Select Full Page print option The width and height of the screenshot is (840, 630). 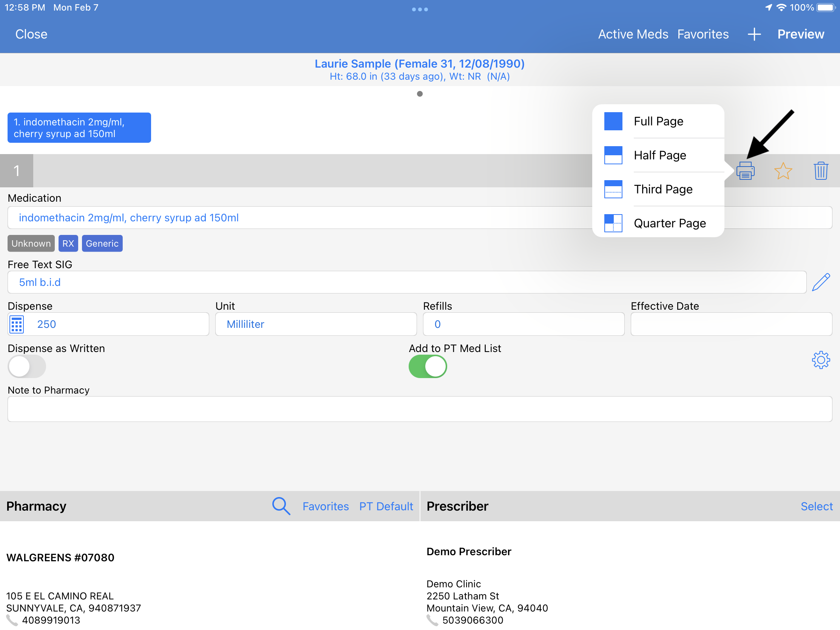(x=658, y=121)
